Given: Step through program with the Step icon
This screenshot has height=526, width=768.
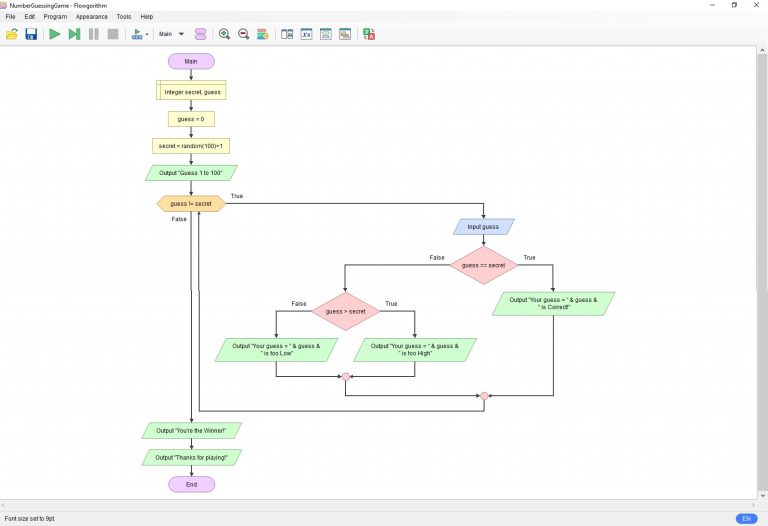Looking at the screenshot, I should pyautogui.click(x=74, y=34).
